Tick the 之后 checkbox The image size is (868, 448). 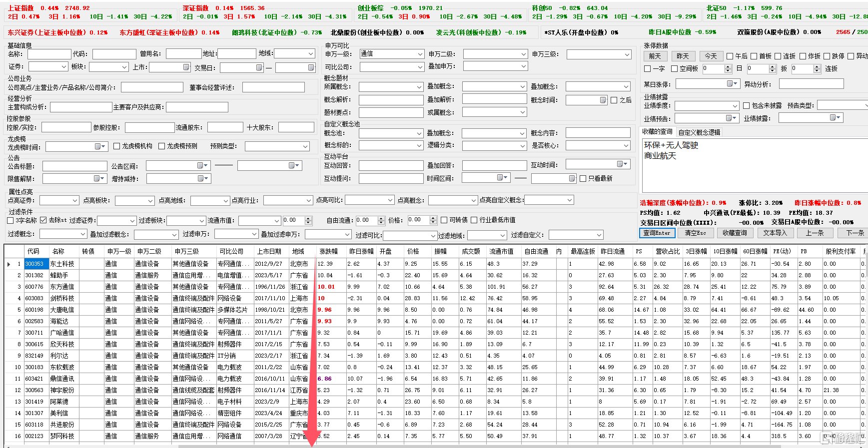tap(614, 100)
